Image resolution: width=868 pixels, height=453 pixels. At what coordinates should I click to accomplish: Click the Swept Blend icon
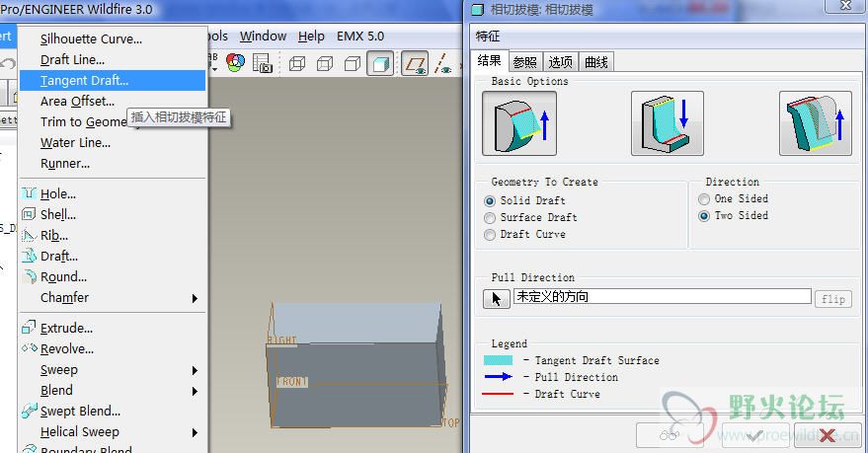tap(29, 411)
